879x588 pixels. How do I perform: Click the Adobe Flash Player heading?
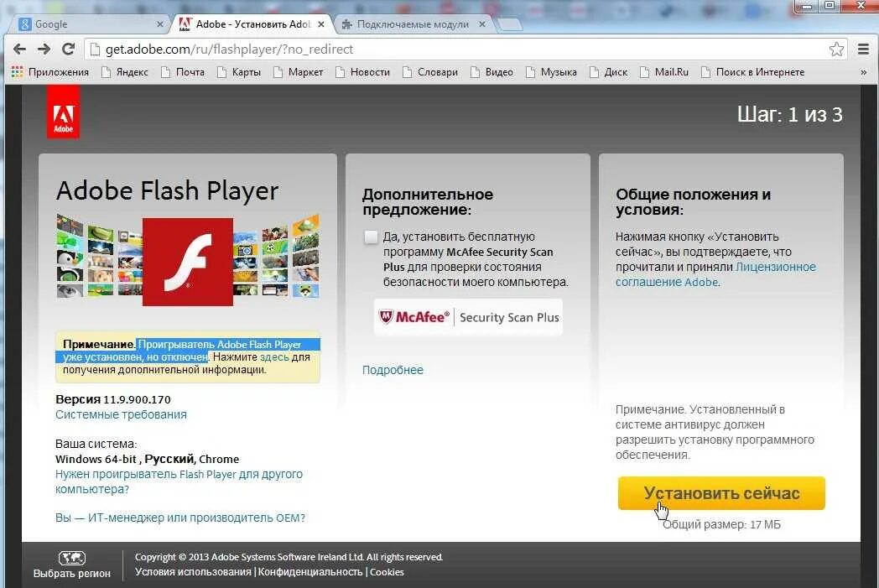[x=167, y=190]
